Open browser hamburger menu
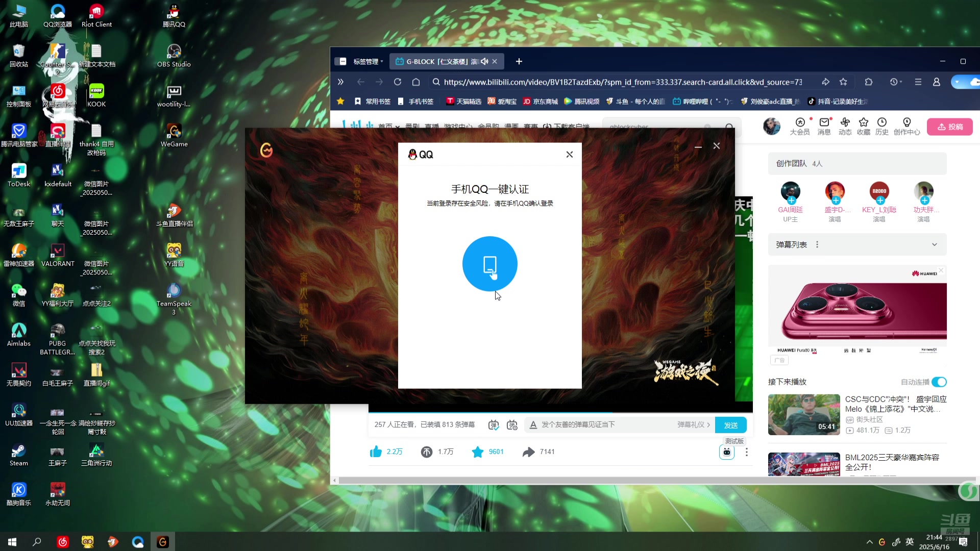The image size is (980, 551). (x=918, y=82)
